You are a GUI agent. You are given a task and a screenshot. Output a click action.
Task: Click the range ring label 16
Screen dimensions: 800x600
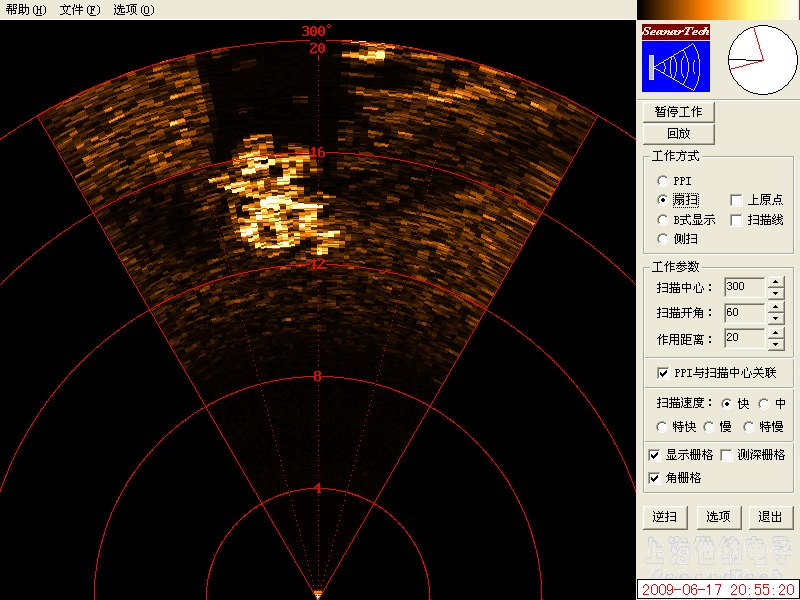tap(317, 152)
